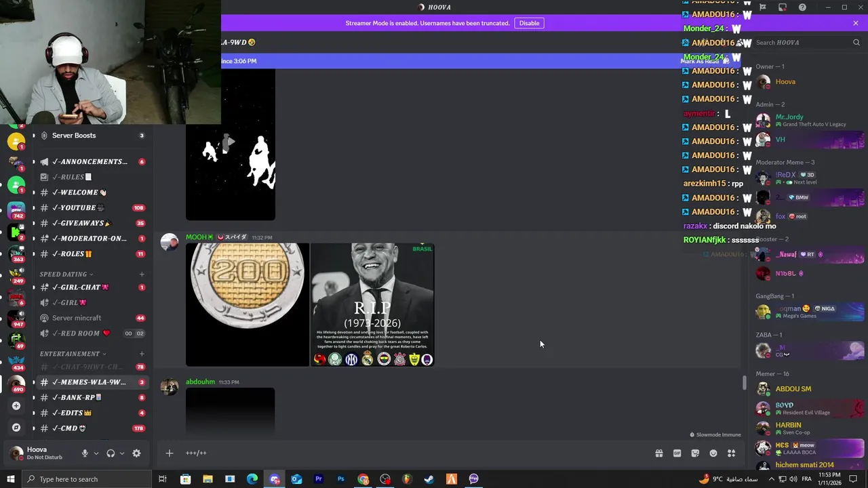The image size is (868, 488).
Task: Open server icon with 947 badge
Action: click(x=16, y=318)
